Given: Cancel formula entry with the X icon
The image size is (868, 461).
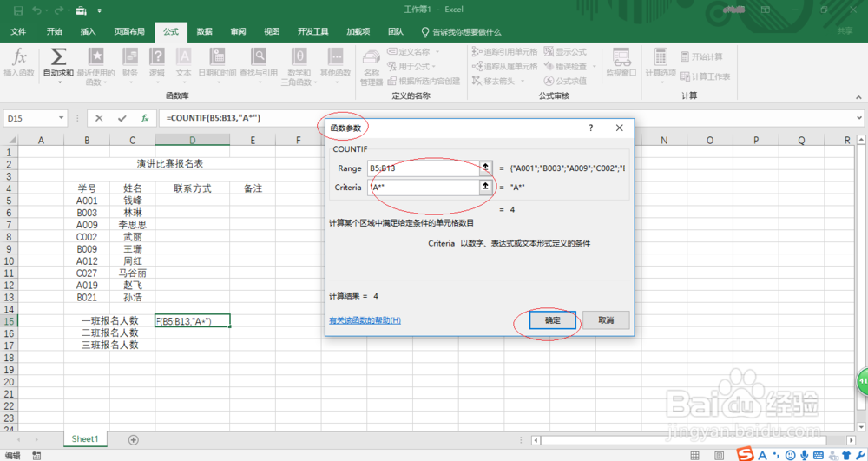Looking at the screenshot, I should point(99,118).
